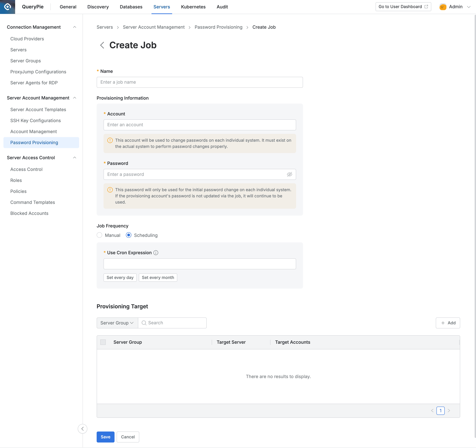Click the external link icon on Go to User Dashboard

[426, 7]
